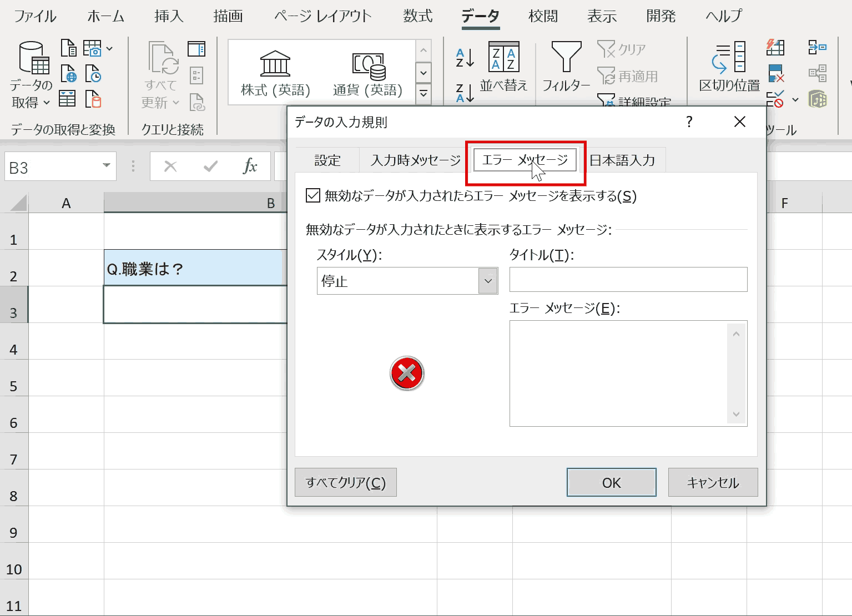This screenshot has width=852, height=616.
Task: Click the From Picture (table camera) icon
Action: click(92, 48)
